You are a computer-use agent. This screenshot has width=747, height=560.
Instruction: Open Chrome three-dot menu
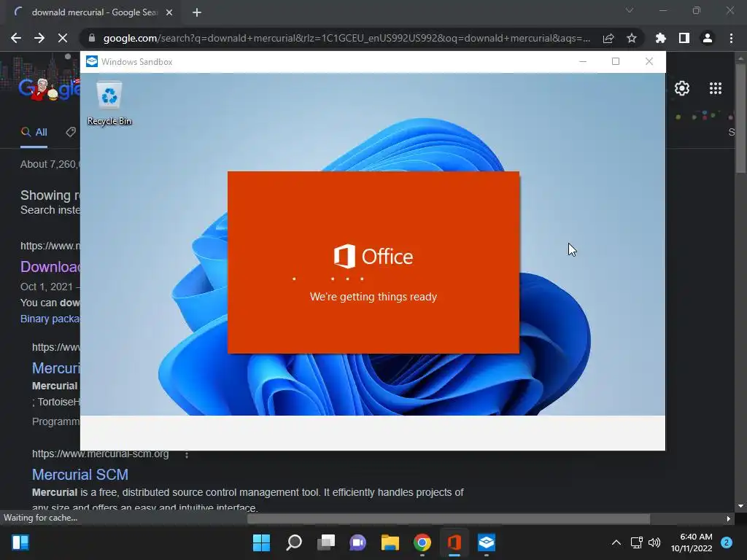pos(731,38)
